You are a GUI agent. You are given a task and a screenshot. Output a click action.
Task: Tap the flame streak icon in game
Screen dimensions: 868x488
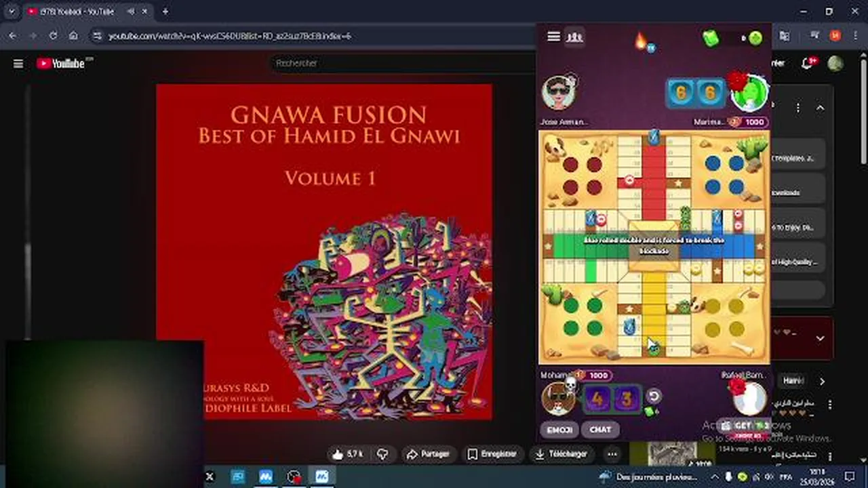[642, 41]
